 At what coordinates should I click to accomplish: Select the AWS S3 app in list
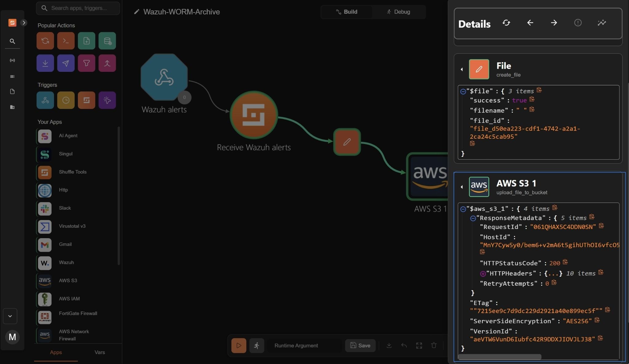tap(76, 281)
